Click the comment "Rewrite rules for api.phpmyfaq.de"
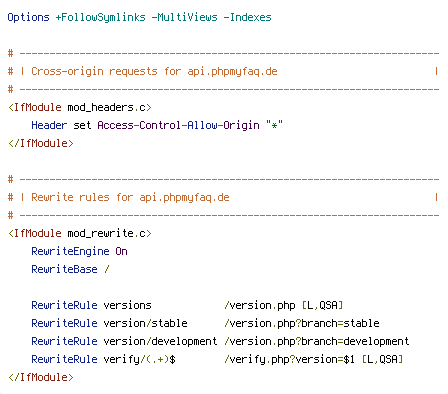 click(x=130, y=197)
